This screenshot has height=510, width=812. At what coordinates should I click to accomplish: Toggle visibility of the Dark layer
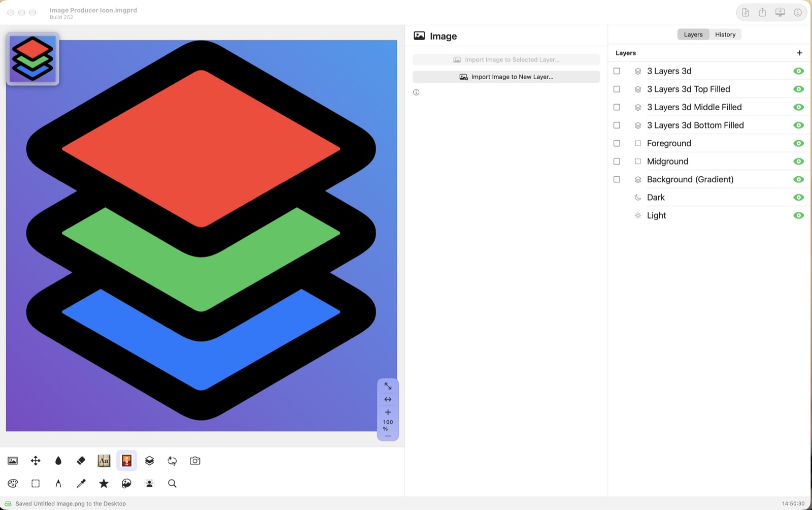799,198
